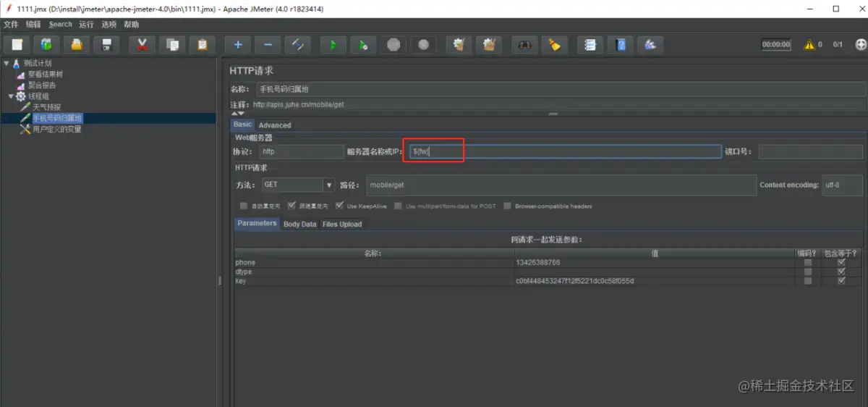Open the 帮助 menu

(x=132, y=25)
